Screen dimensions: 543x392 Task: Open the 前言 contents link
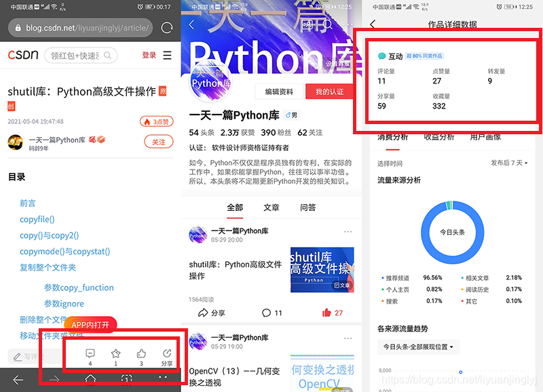coord(28,203)
